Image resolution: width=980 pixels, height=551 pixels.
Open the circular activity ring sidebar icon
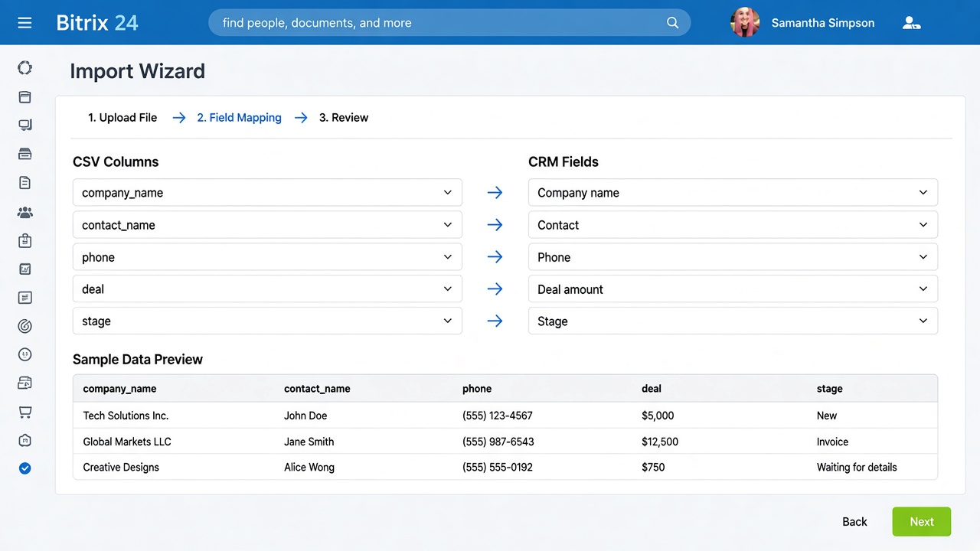24,68
